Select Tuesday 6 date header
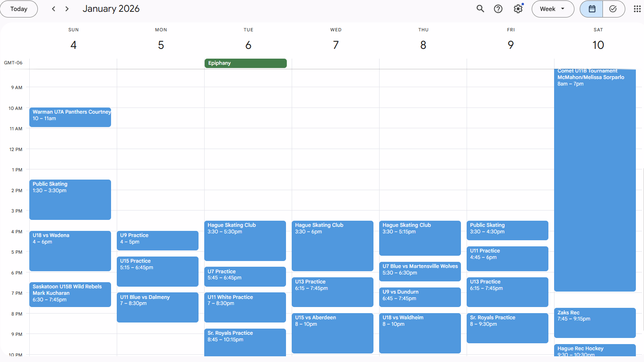Image resolution: width=644 pixels, height=362 pixels. point(248,45)
